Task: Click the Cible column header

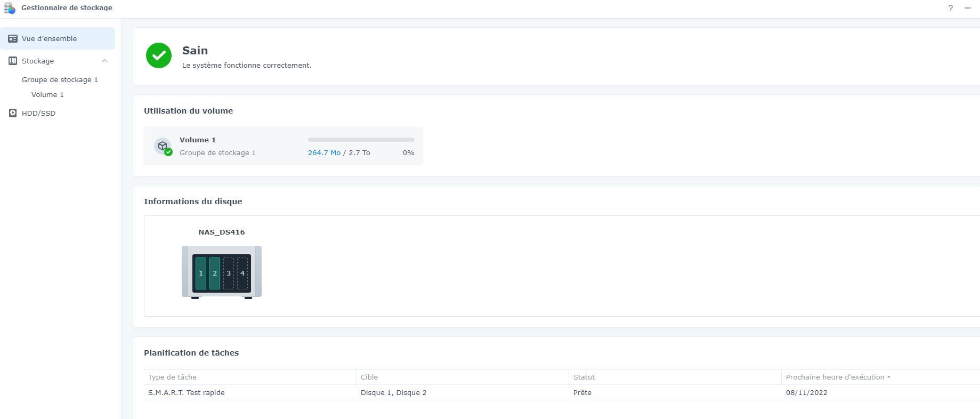Action: [x=369, y=377]
